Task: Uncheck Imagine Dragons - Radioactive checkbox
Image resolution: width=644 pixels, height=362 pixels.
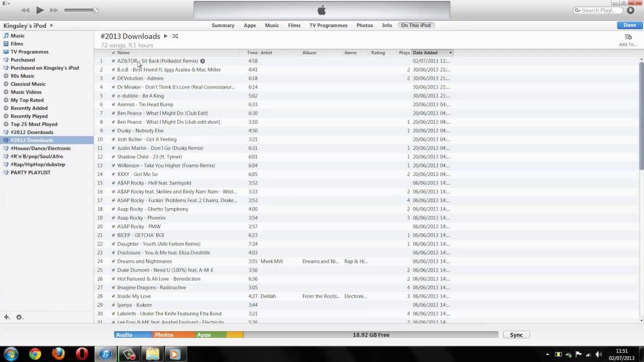Action: click(x=113, y=288)
